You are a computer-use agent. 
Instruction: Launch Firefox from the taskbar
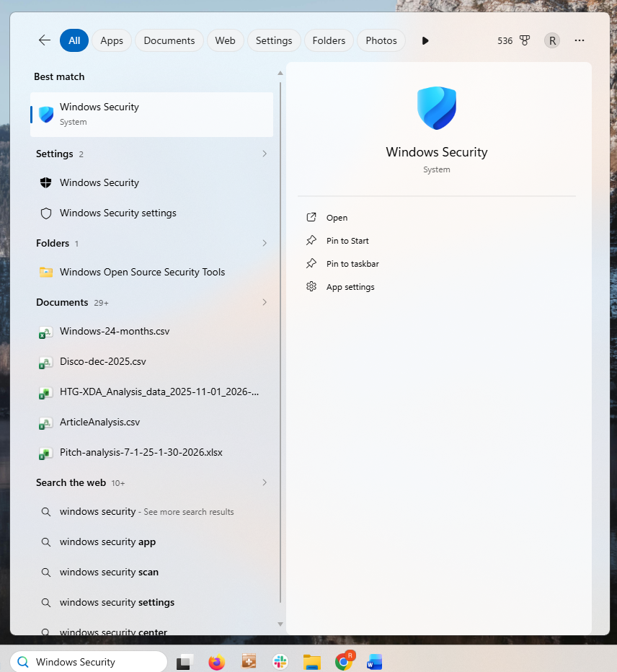[216, 662]
